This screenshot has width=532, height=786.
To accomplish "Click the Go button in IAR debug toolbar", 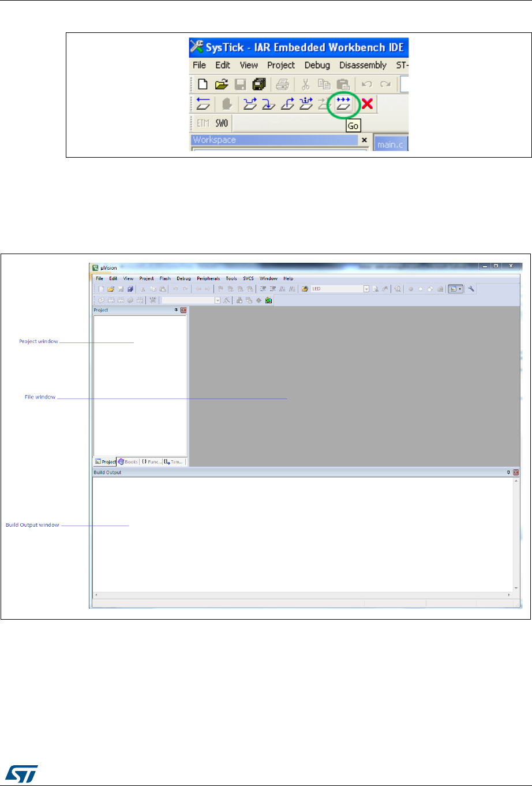I will coord(344,104).
